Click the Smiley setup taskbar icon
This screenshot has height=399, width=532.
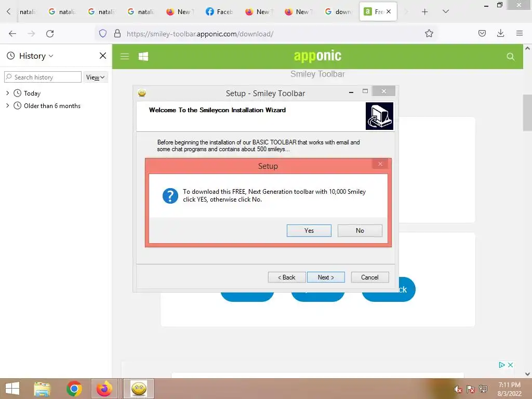click(139, 389)
